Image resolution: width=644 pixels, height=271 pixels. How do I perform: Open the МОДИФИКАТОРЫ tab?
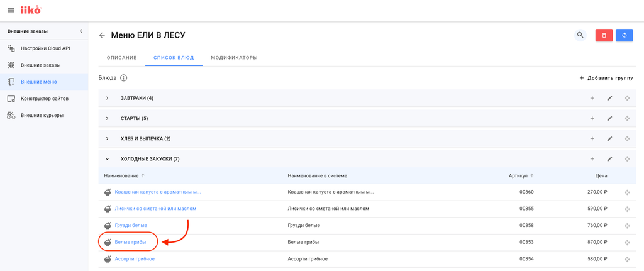click(x=234, y=58)
